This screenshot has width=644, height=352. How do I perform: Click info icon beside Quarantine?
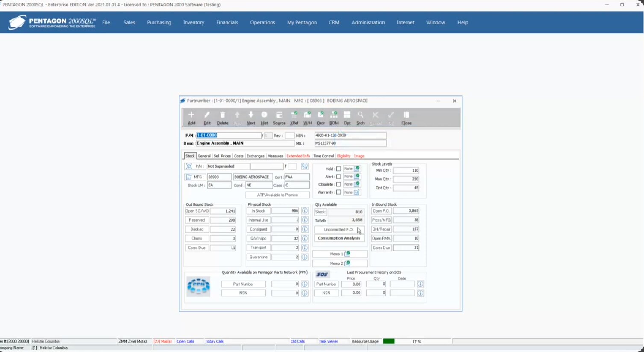(305, 257)
